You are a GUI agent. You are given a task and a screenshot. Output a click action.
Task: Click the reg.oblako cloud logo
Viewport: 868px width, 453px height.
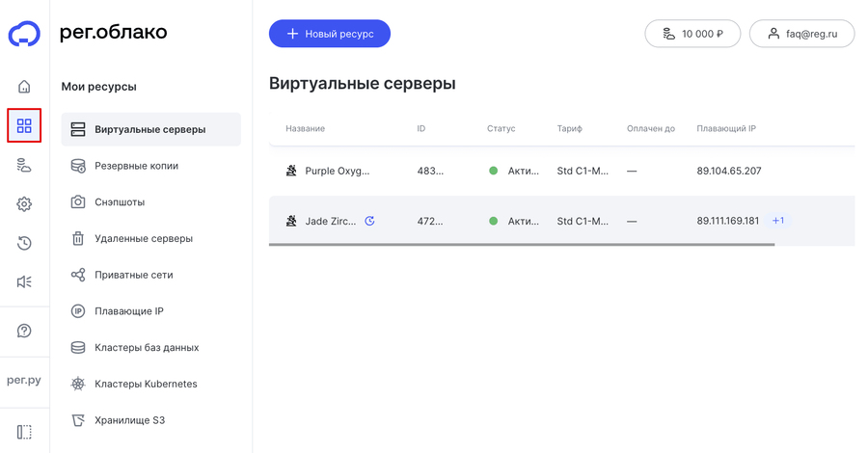24,35
